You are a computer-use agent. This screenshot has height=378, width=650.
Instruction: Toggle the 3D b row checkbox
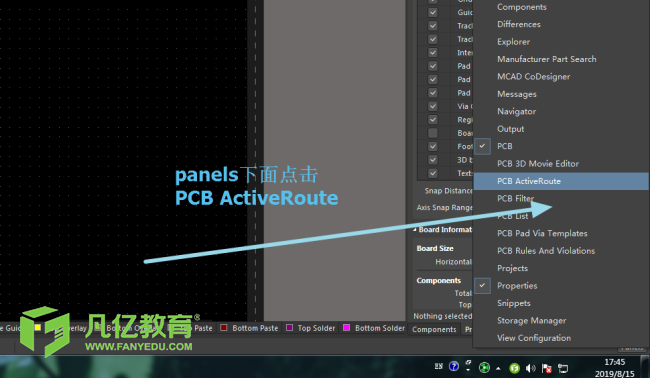pyautogui.click(x=433, y=160)
